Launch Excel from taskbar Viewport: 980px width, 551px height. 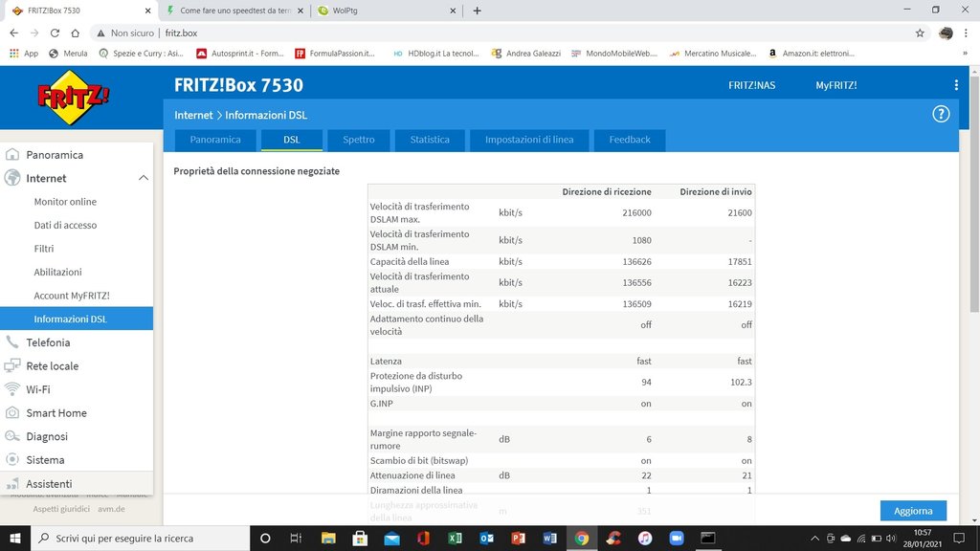point(455,538)
